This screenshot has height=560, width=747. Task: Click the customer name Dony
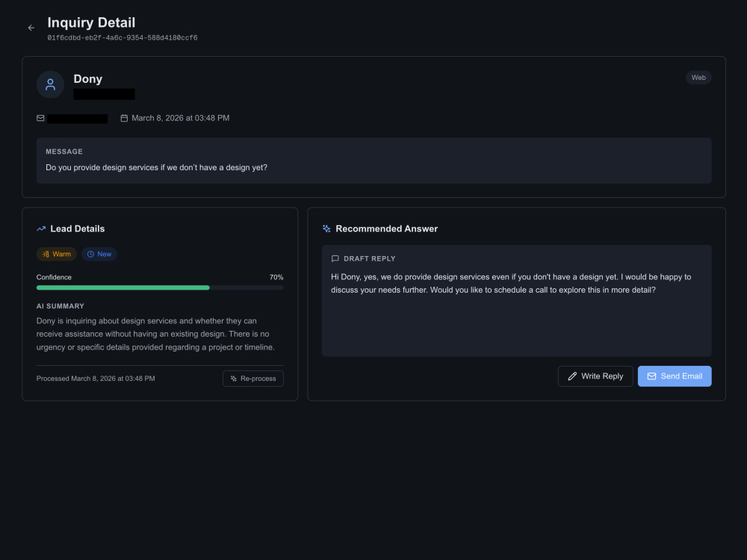pos(87,79)
